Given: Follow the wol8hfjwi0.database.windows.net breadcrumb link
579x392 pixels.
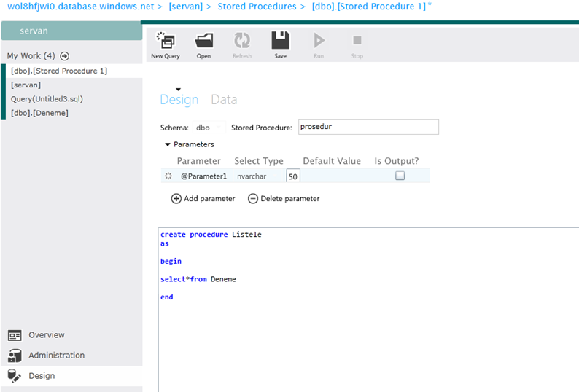Looking at the screenshot, I should coord(80,7).
